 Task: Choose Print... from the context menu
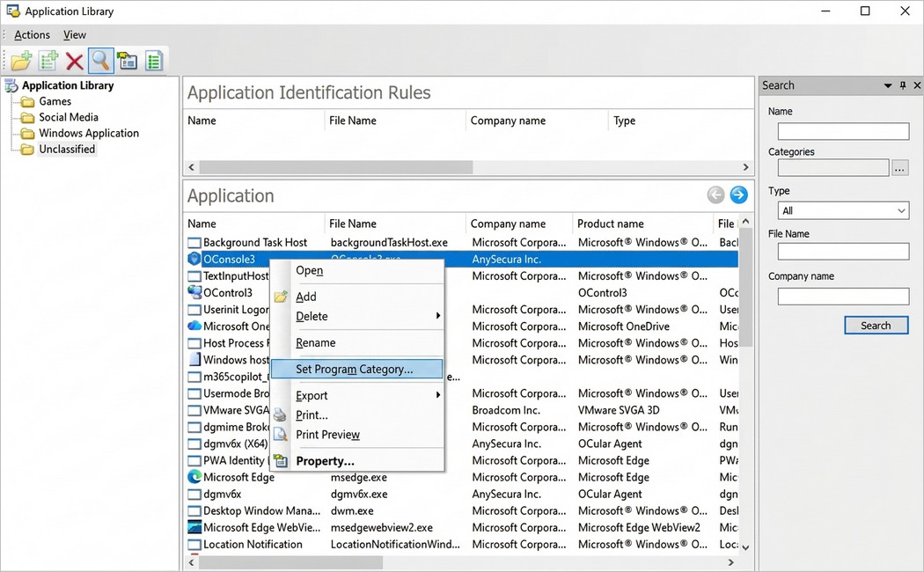[x=357, y=415]
